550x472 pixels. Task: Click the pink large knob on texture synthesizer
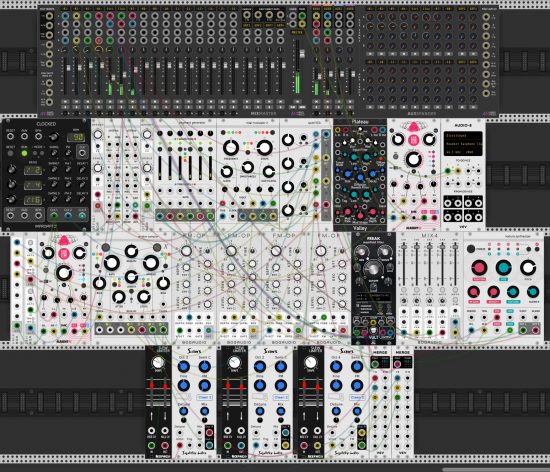479,268
